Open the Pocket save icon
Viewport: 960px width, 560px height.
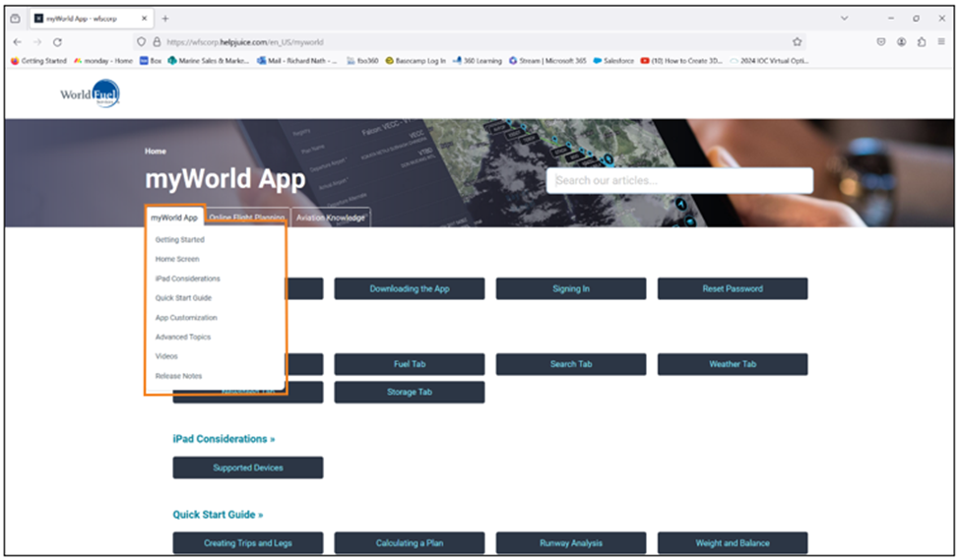(x=881, y=42)
